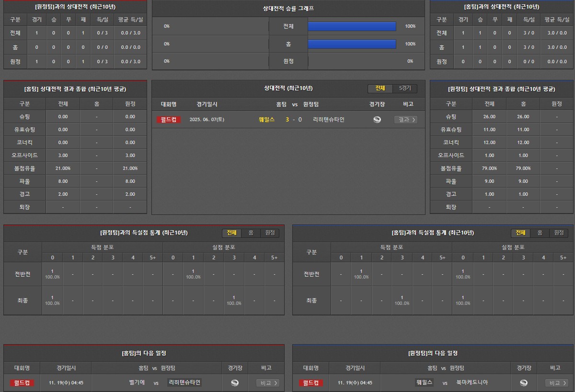This screenshot has width=575, height=392.
Task: Click 월드컵 badge in Wales vs North Macedonia row
Action: [311, 383]
